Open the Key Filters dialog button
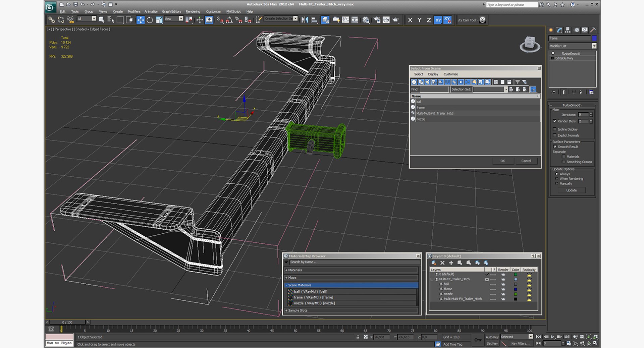The image size is (644, 348). [520, 343]
